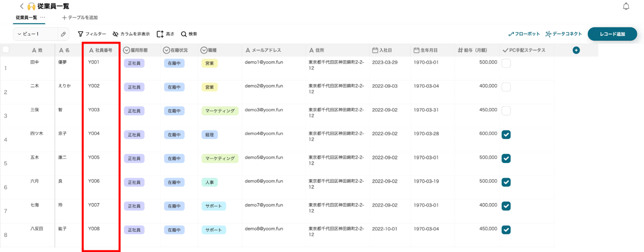This screenshot has height=252, width=644.
Task: Click surname cell 四ツ木
Action: [x=37, y=133]
